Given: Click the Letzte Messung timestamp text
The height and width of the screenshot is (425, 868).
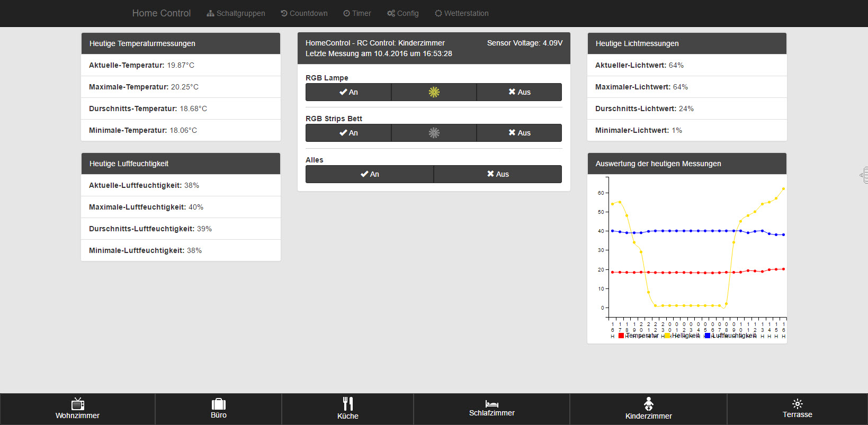Looking at the screenshot, I should [379, 53].
